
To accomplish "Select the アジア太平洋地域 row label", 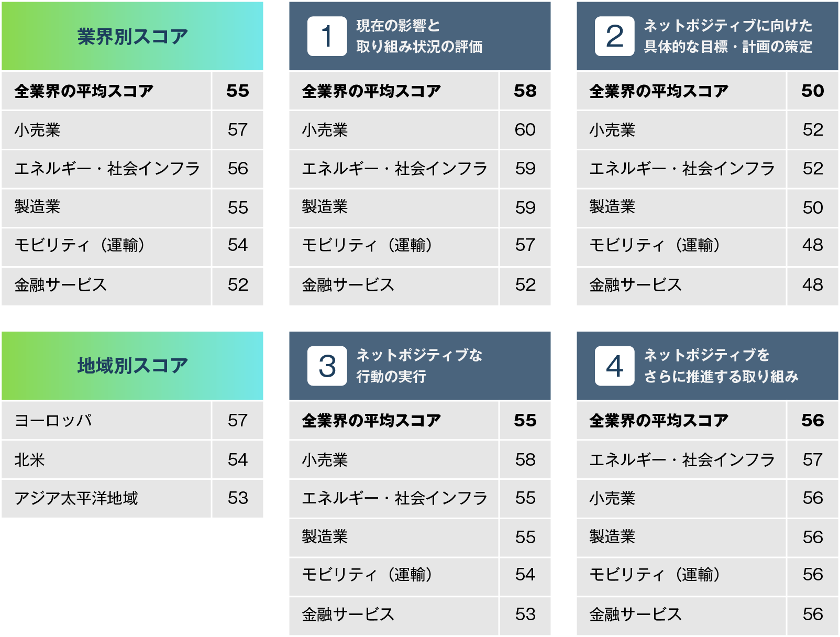I will coord(76,498).
